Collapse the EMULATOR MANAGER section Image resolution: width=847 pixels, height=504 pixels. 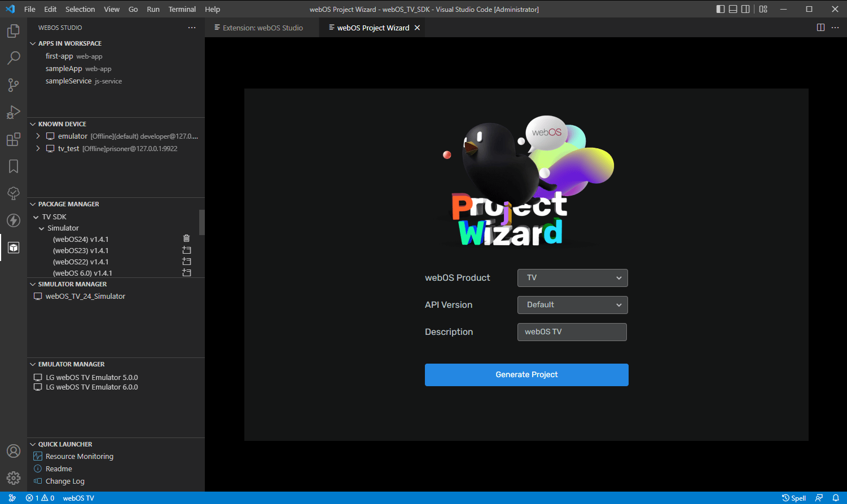(33, 364)
